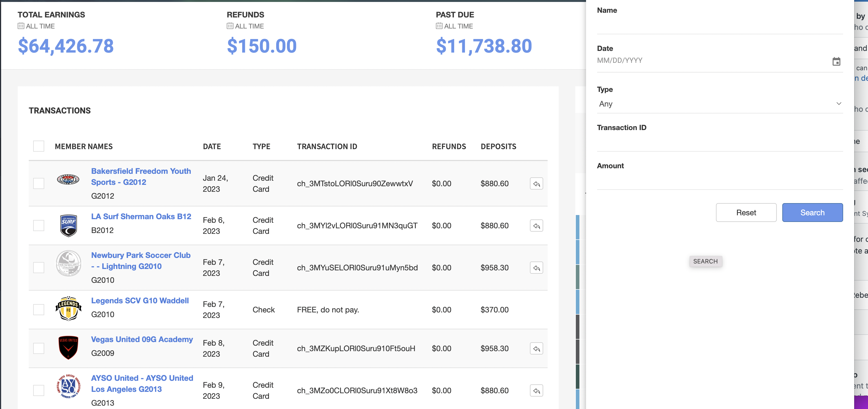
Task: Click the calendar icon under Total Earnings
Action: tap(21, 26)
